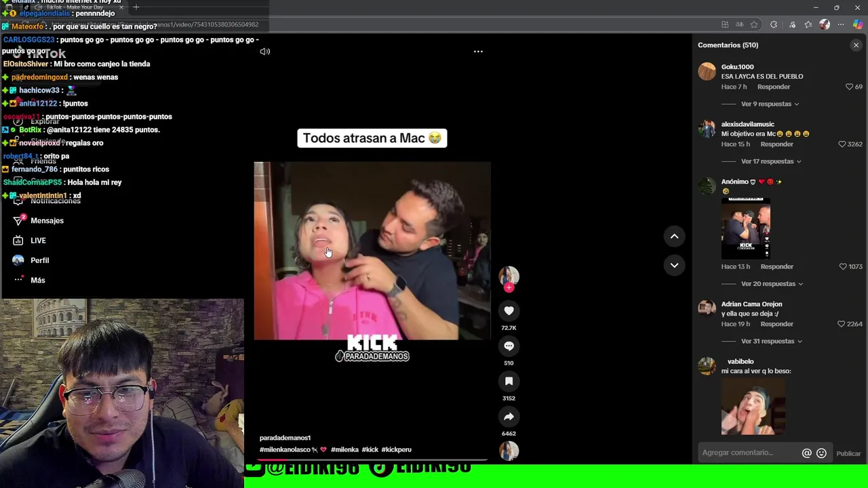Screen dimensions: 868x488
Task: Open the three-dot video options menu
Action: [x=478, y=51]
